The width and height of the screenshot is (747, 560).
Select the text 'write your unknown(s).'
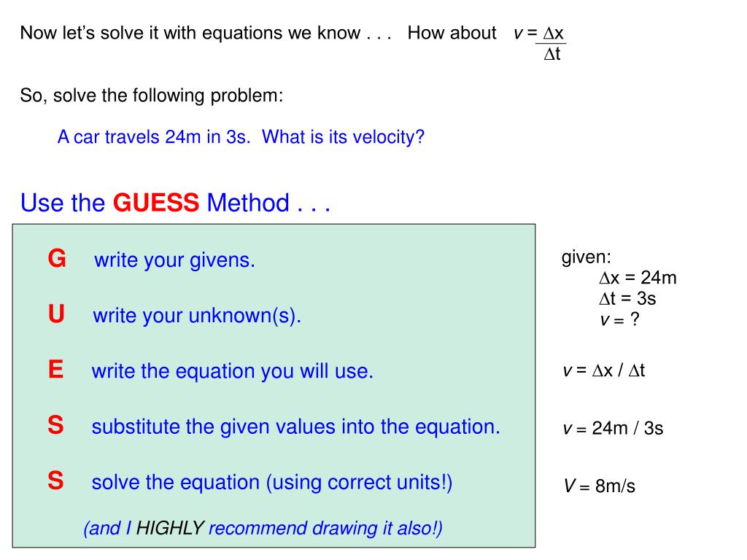pos(197,316)
